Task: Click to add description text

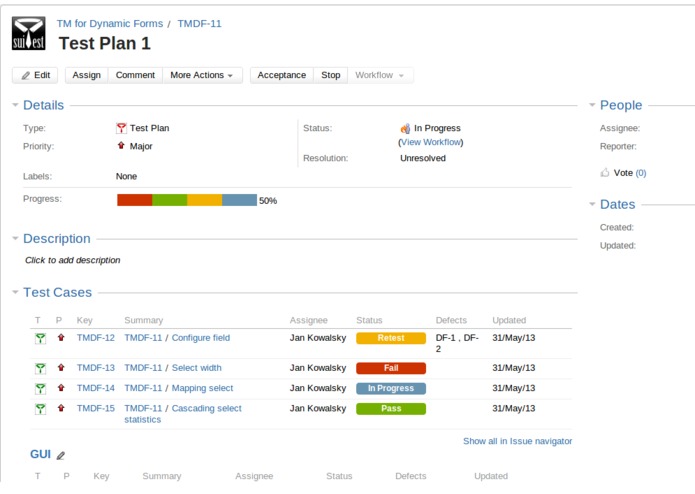Action: [x=73, y=260]
